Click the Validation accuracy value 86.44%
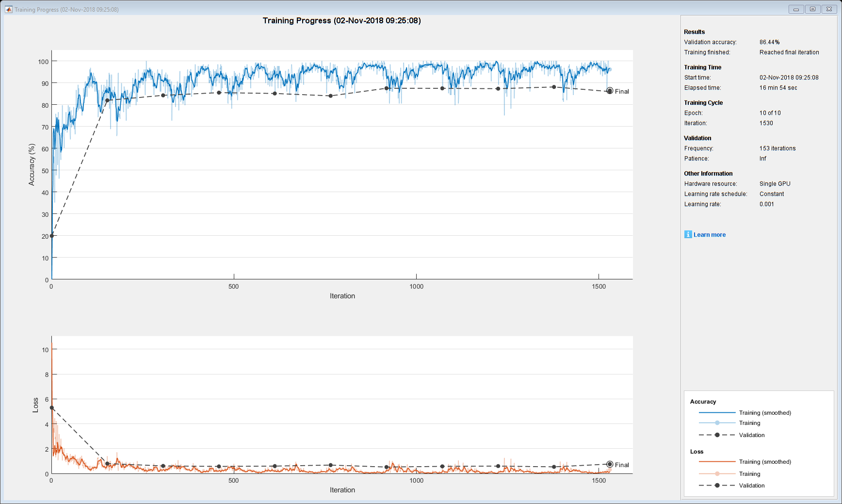 click(770, 42)
